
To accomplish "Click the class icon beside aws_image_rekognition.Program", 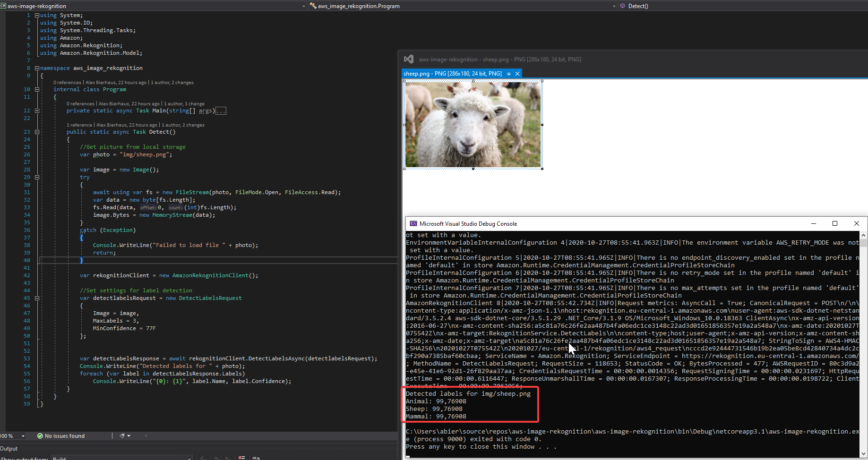I will click(x=313, y=6).
